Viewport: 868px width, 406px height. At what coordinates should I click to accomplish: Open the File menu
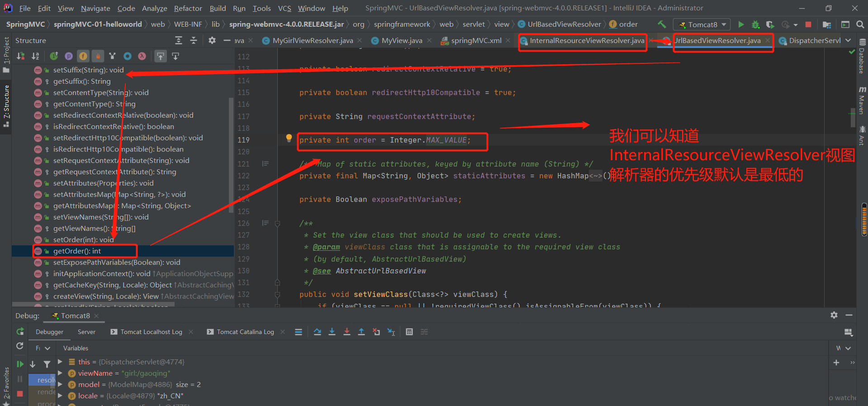click(25, 8)
